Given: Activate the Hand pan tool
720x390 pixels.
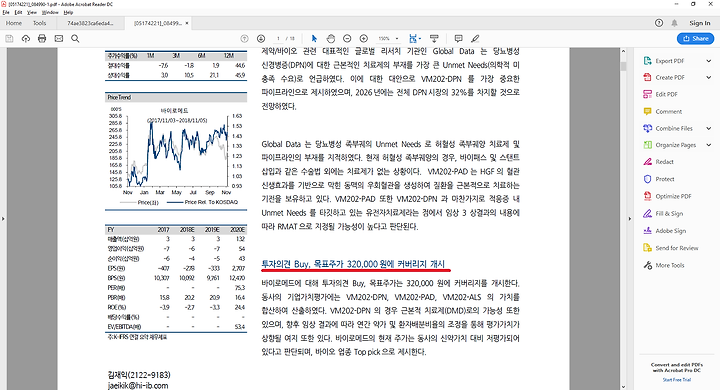Looking at the screenshot, I should [x=331, y=39].
